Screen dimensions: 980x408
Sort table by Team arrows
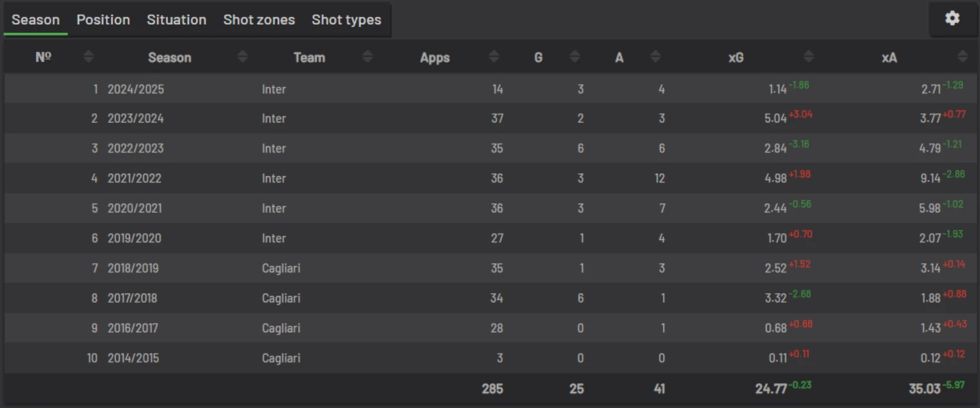(x=367, y=57)
